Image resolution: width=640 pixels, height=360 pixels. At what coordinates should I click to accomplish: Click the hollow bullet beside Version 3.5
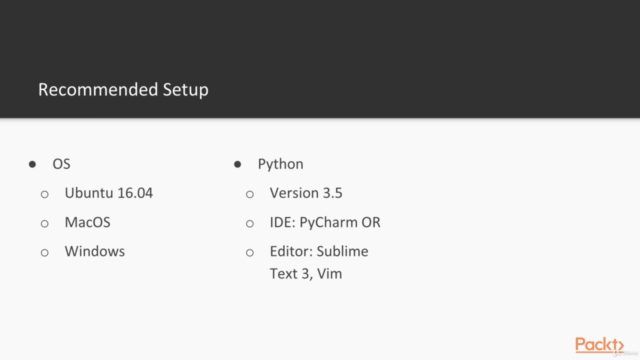tap(250, 194)
